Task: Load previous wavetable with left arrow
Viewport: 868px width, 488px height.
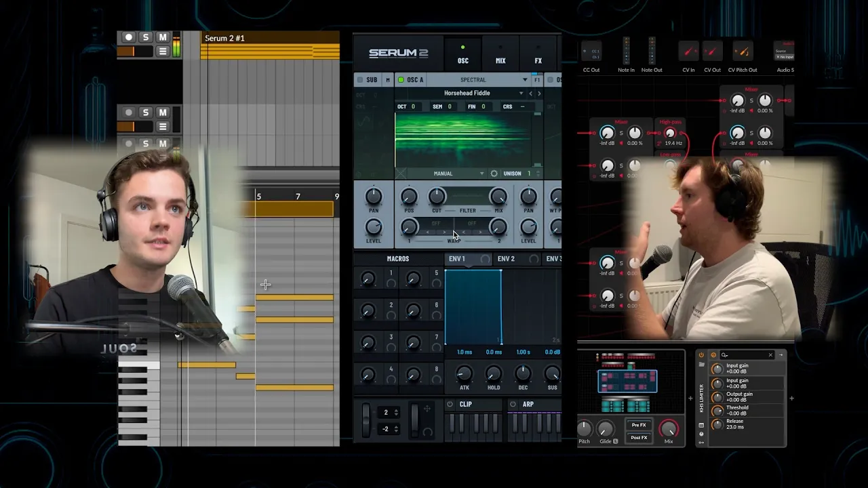Action: [x=531, y=94]
